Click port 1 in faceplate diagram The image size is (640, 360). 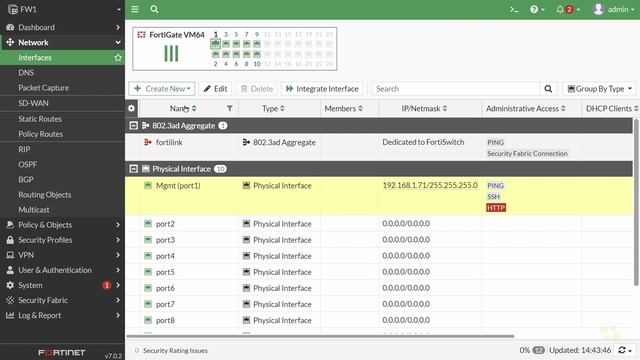tap(216, 44)
